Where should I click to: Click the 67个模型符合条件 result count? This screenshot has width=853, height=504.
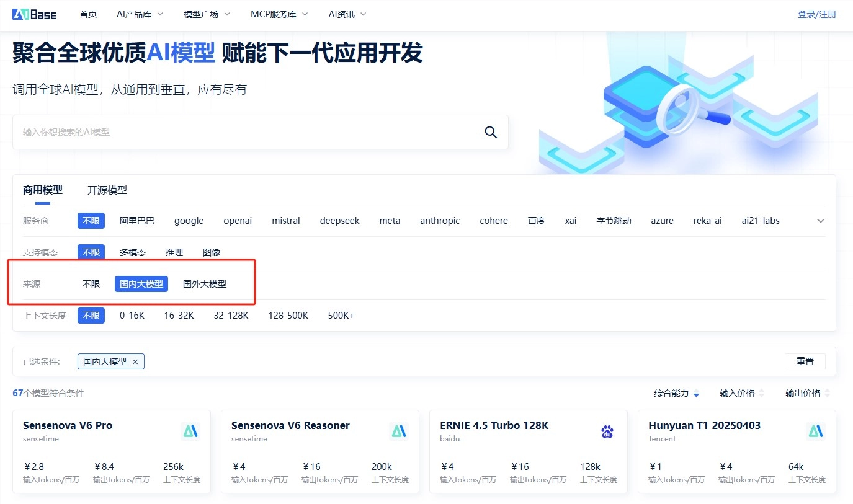(x=48, y=393)
